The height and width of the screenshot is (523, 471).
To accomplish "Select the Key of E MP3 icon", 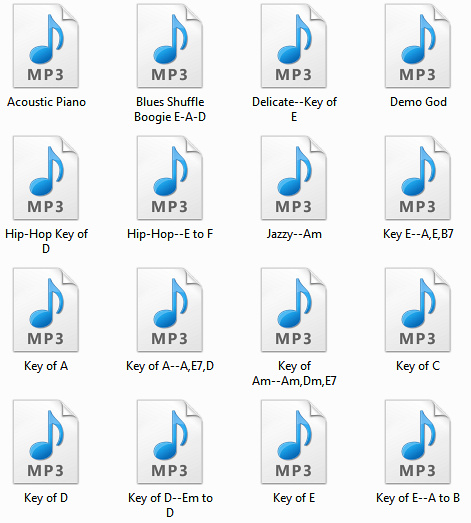I will click(294, 442).
